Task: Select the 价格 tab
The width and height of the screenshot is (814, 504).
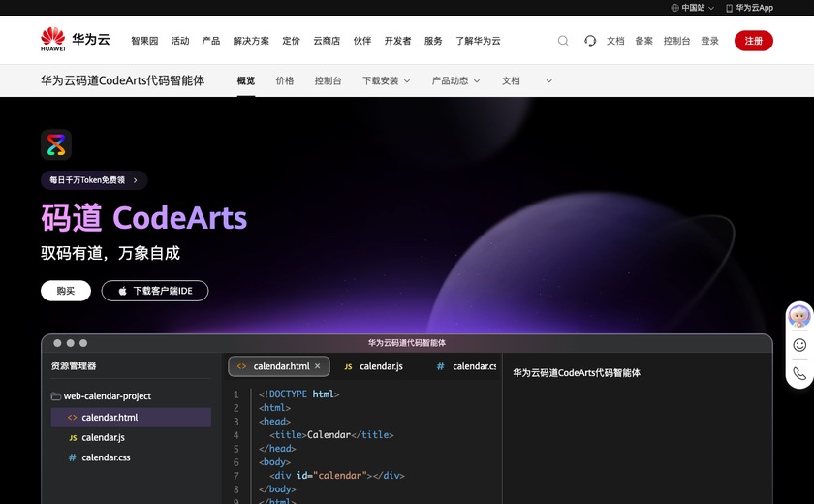Action: [x=285, y=81]
